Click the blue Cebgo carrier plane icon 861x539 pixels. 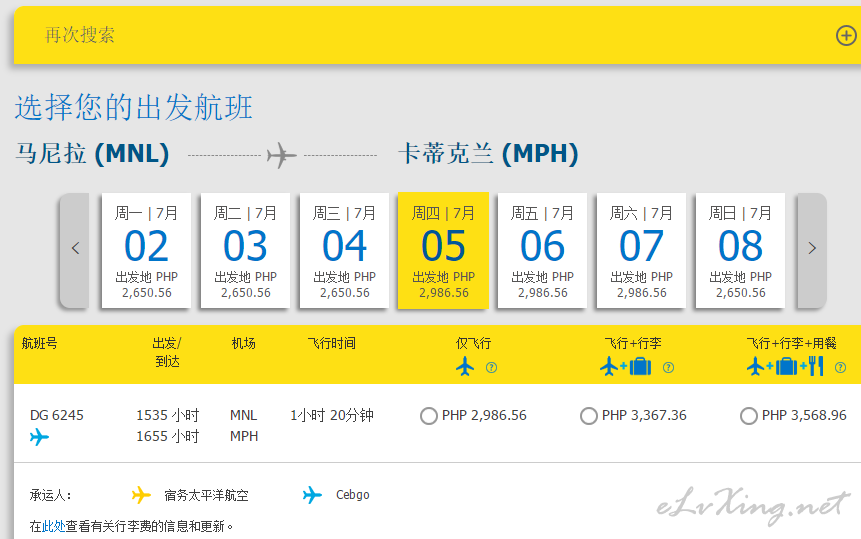tap(313, 495)
